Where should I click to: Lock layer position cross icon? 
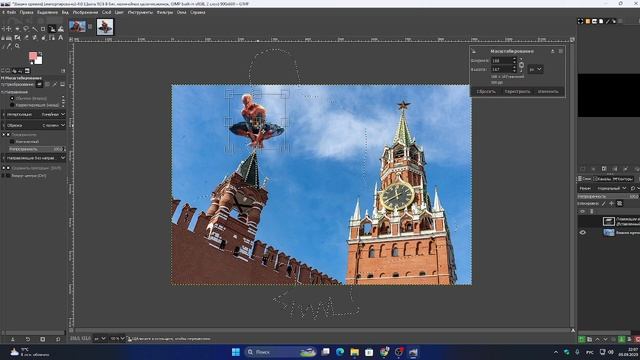click(x=611, y=203)
